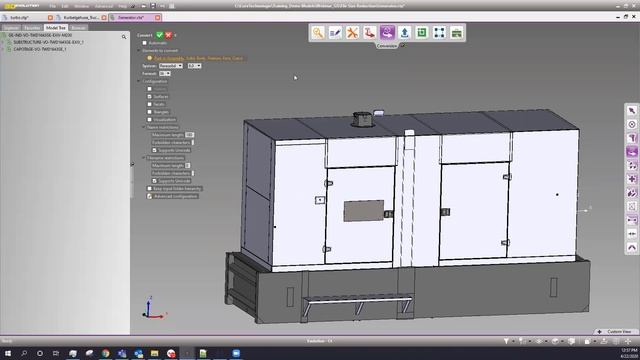
Task: Open the green toolbox icon
Action: click(x=457, y=33)
